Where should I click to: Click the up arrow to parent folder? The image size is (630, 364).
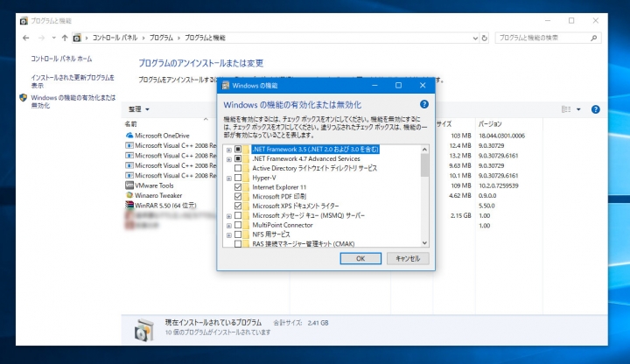(65, 38)
